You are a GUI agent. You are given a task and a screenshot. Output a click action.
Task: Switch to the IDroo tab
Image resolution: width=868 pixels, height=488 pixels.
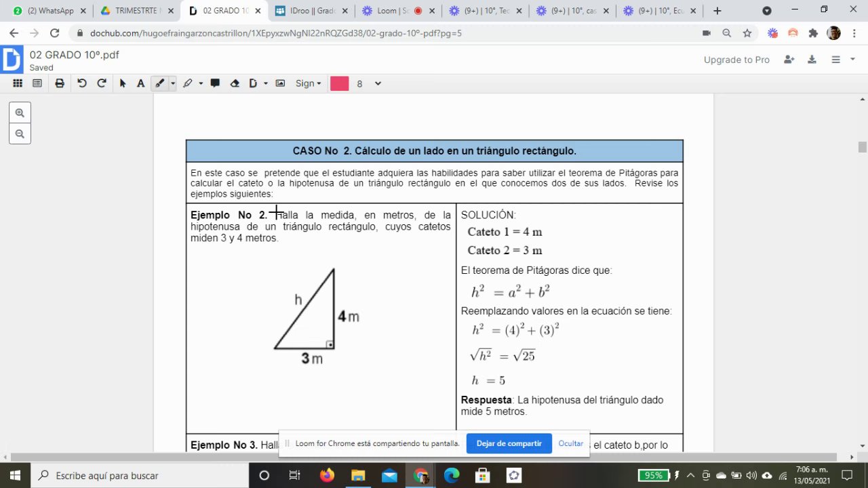pyautogui.click(x=311, y=11)
